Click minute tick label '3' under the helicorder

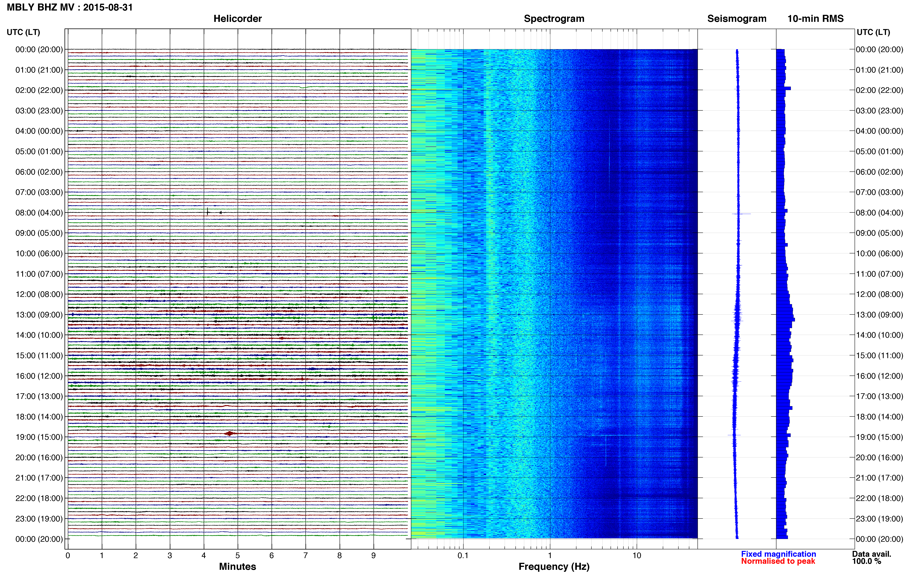click(170, 555)
